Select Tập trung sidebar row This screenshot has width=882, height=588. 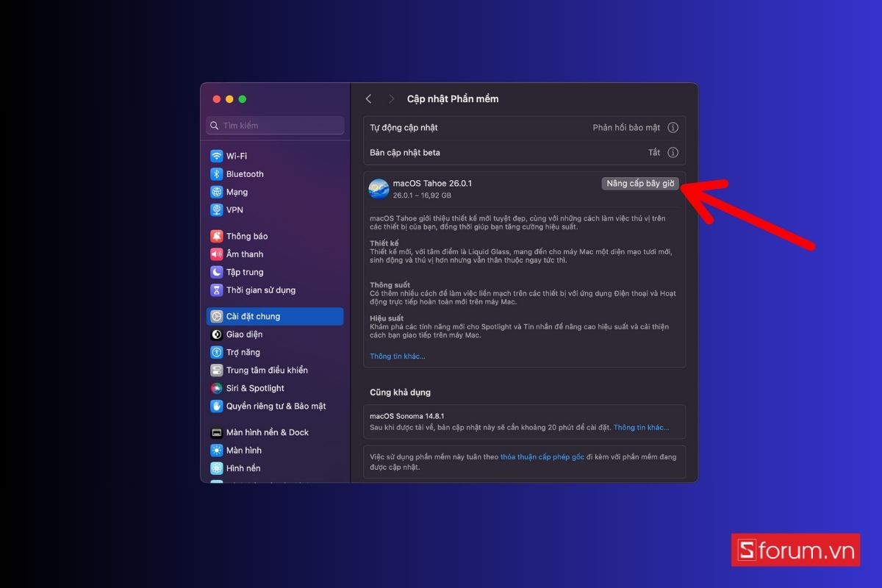point(275,272)
